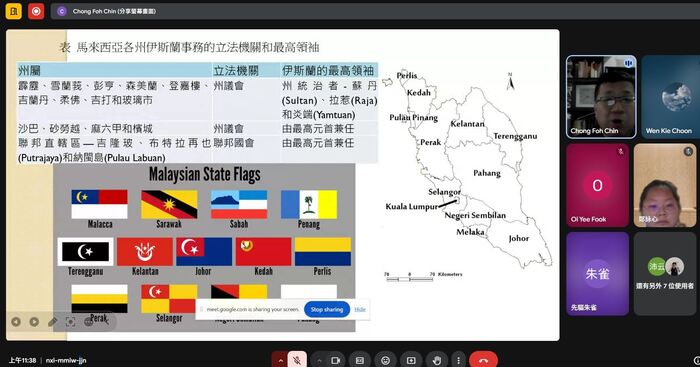700x367 pixels.
Task: Click the Selangor flag
Action: pyautogui.click(x=169, y=299)
